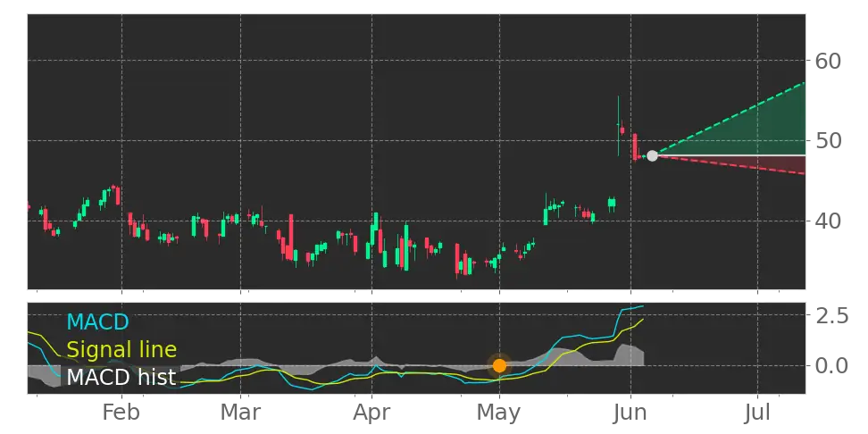Click the Feb x-axis label
This screenshot has width=868, height=434.
pos(121,413)
